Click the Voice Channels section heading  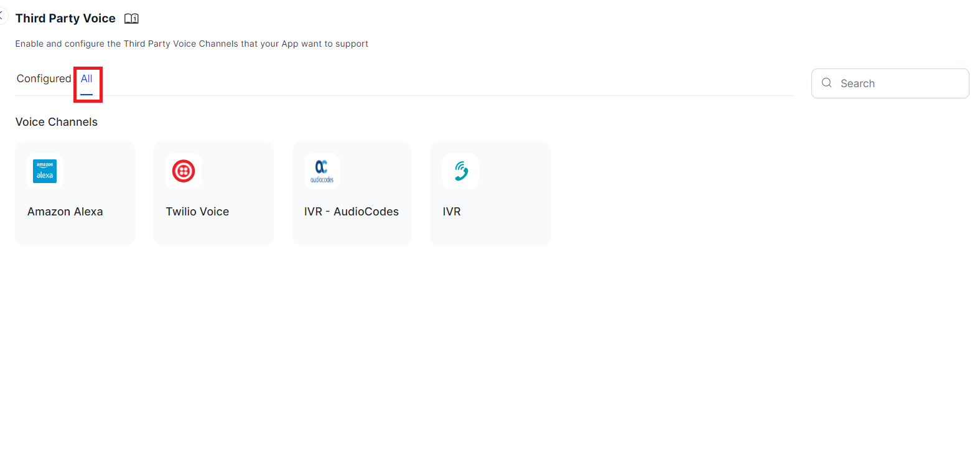tap(57, 122)
